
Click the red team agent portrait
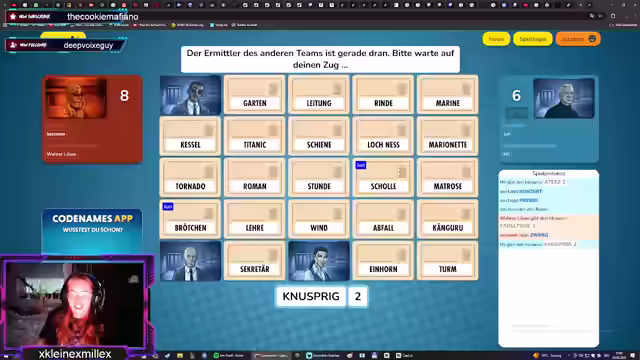(76, 98)
